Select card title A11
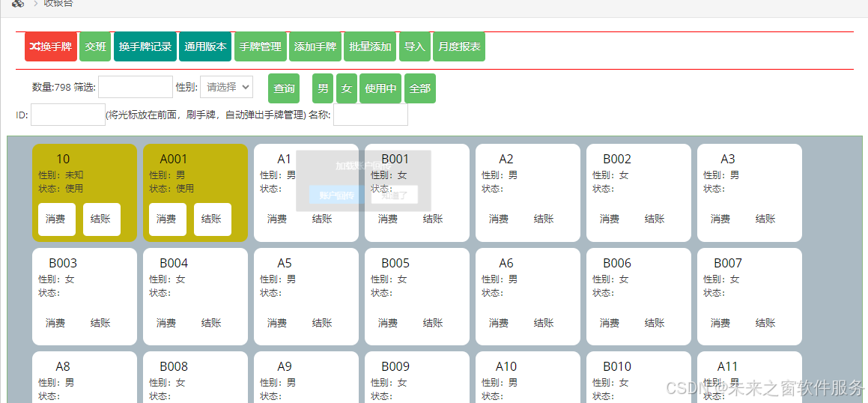Viewport: 868px width, 403px height. pyautogui.click(x=727, y=366)
